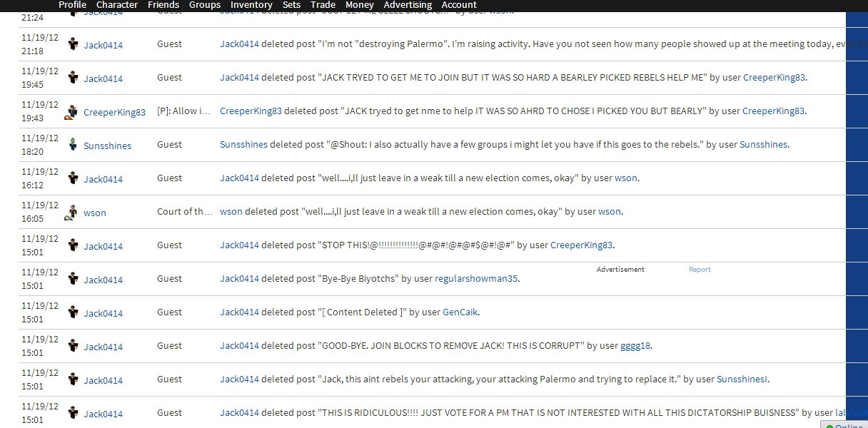Click Jack0414 link before 'GOOD-BYE. JOIN BLOCKS'

tap(239, 345)
